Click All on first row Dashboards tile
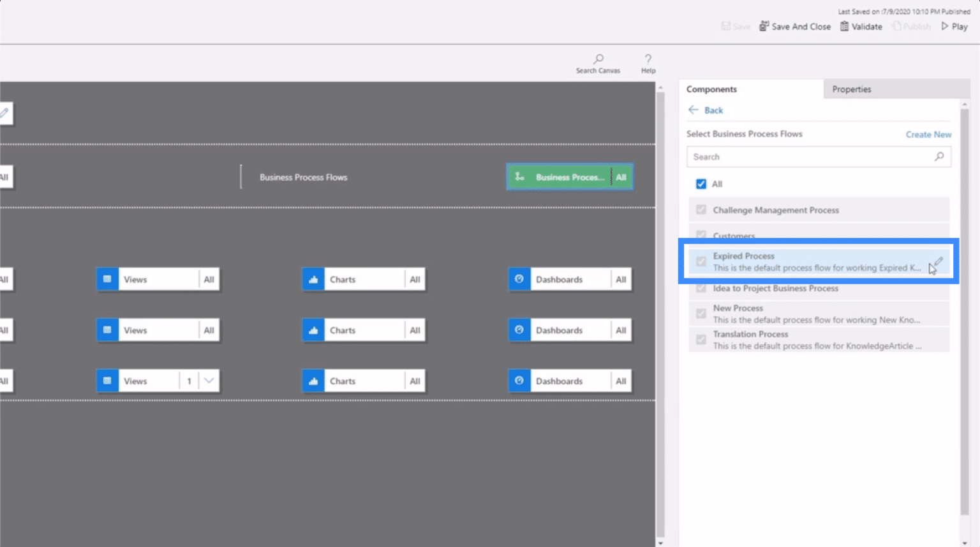Viewport: 980px width, 547px height. tap(621, 279)
